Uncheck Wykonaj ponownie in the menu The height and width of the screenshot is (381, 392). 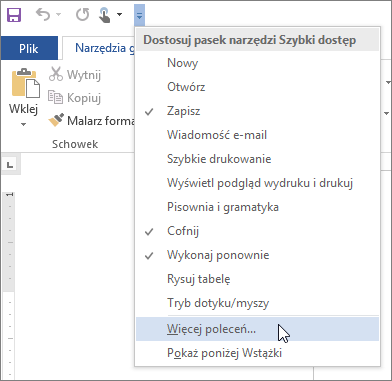257,255
